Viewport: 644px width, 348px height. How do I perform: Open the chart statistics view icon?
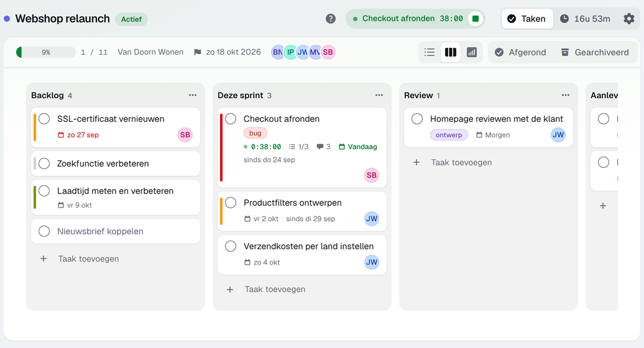point(472,52)
